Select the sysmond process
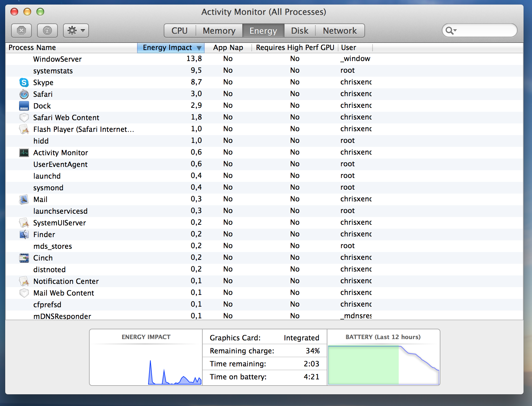The height and width of the screenshot is (406, 532). (x=48, y=188)
